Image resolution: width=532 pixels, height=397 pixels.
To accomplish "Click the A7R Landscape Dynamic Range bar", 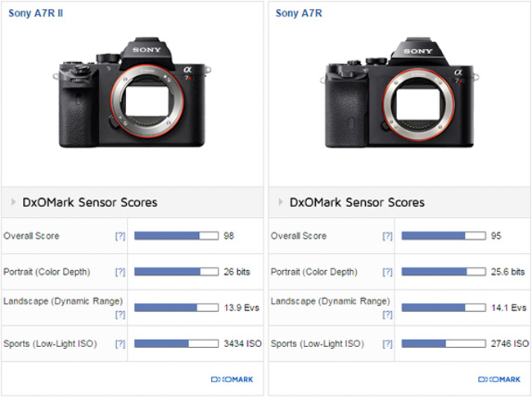I will click(444, 308).
